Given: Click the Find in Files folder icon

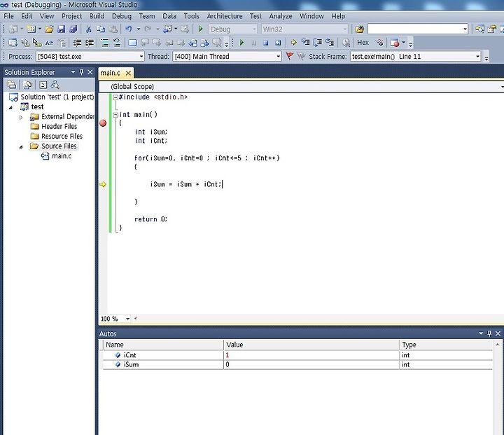Looking at the screenshot, I should tap(359, 29).
